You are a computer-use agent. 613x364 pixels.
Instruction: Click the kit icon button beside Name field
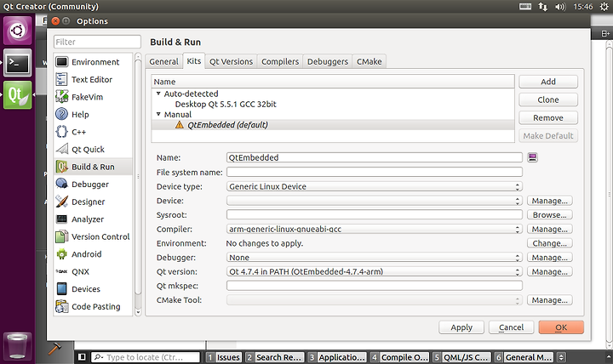[532, 157]
